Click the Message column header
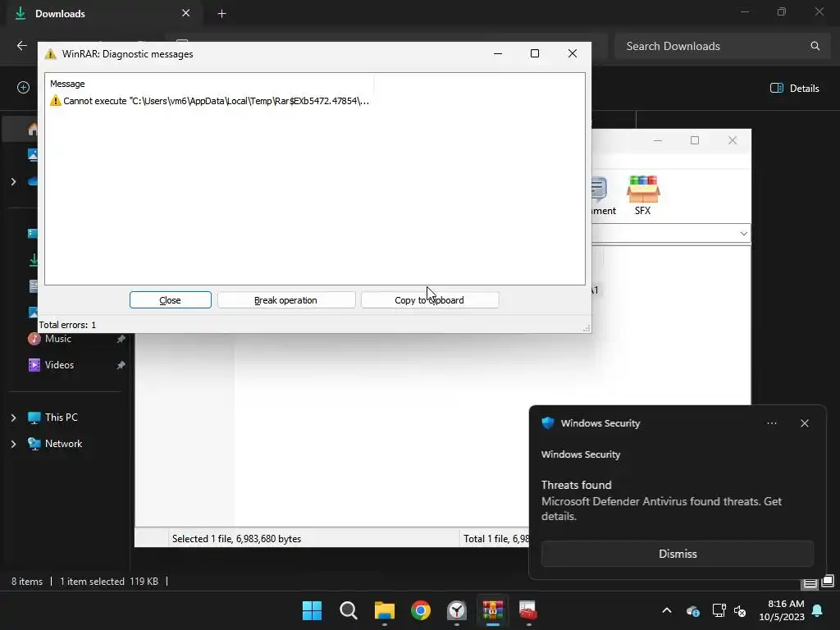 coord(67,84)
